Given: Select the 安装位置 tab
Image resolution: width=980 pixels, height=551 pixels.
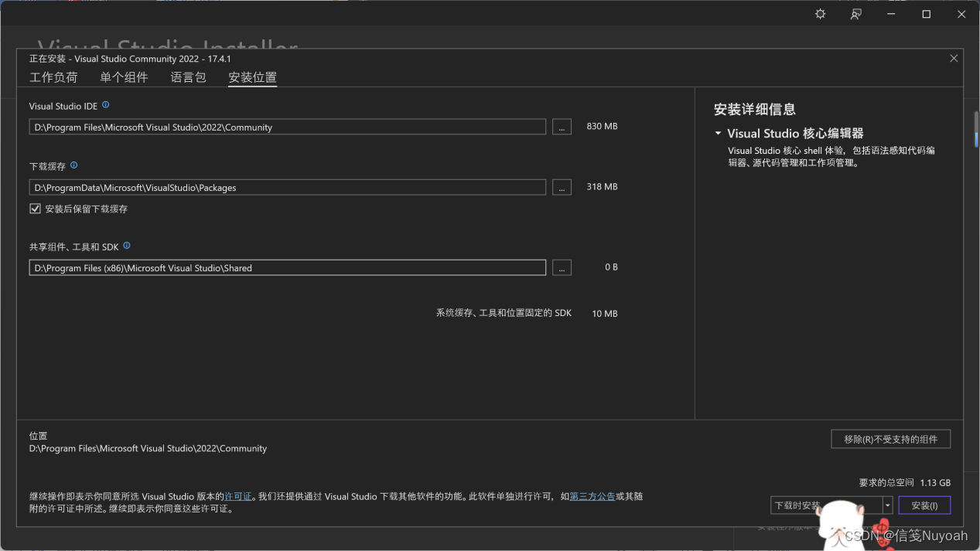Looking at the screenshot, I should pyautogui.click(x=252, y=77).
